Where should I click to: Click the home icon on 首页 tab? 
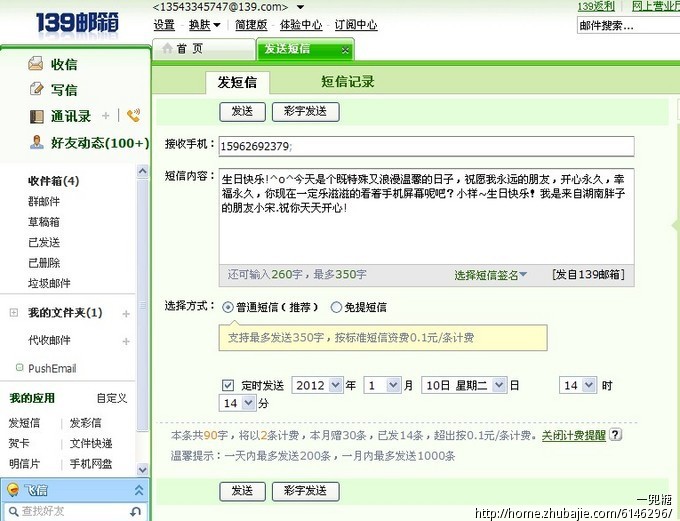[x=167, y=48]
